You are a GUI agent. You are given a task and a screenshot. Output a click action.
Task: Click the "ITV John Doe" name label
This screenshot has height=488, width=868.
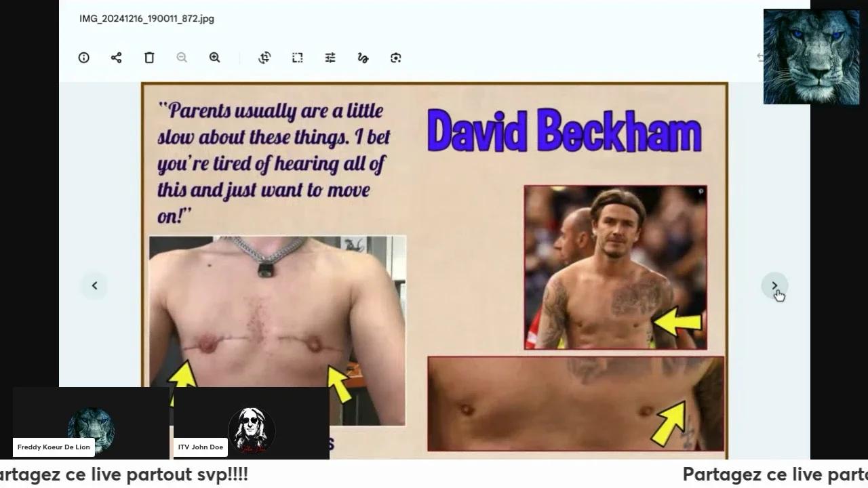pos(201,447)
